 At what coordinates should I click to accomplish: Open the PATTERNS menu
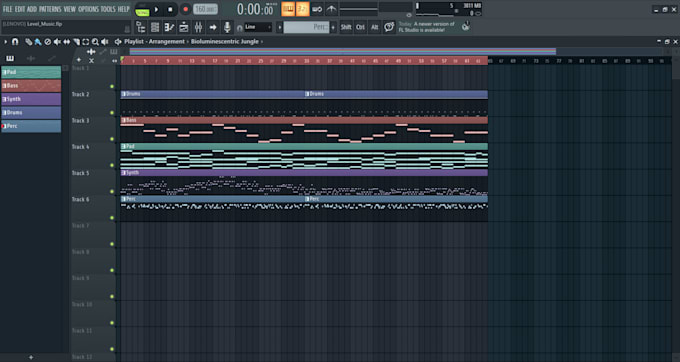50,9
